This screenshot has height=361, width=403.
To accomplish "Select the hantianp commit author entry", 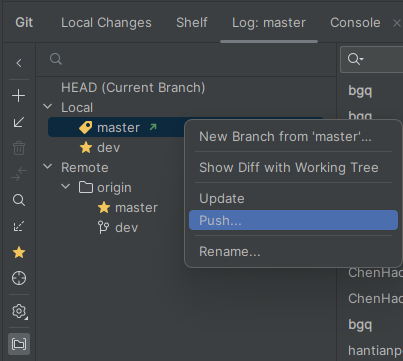I will click(375, 350).
